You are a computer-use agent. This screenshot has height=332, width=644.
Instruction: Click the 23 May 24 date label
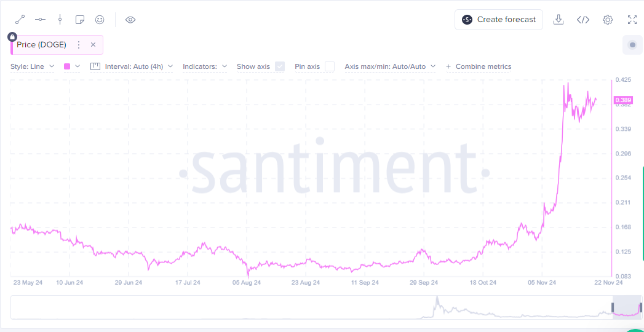coord(28,283)
